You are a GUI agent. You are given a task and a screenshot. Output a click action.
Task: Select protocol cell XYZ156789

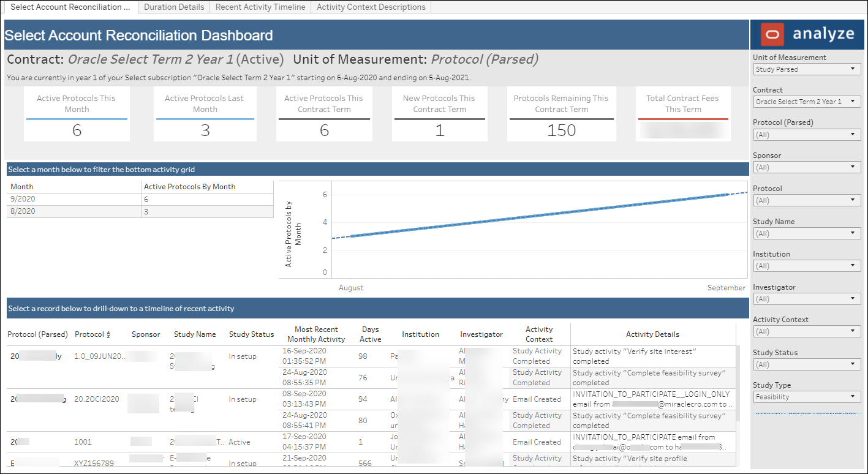point(94,464)
